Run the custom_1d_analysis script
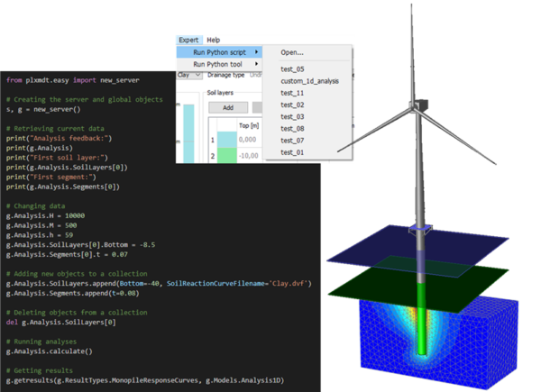The height and width of the screenshot is (392, 541). click(x=309, y=81)
